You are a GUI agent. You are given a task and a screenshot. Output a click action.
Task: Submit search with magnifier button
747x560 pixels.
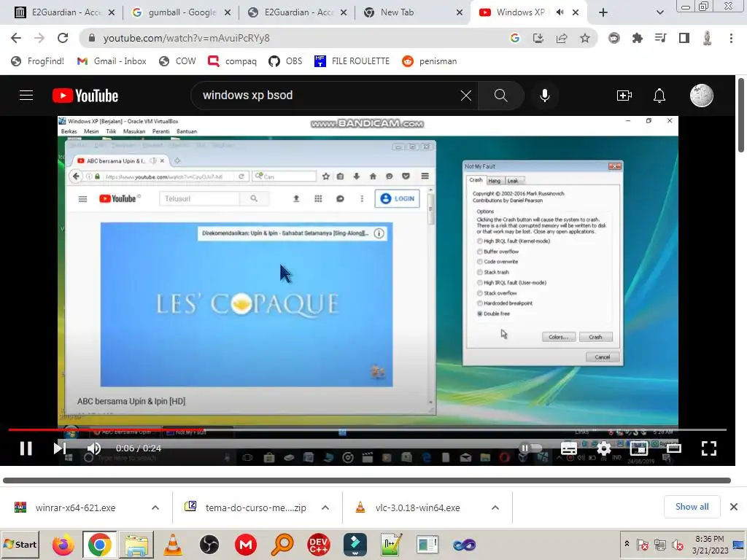pyautogui.click(x=500, y=96)
